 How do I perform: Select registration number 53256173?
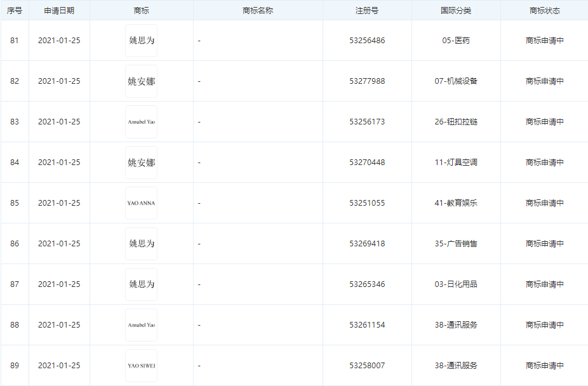367,122
